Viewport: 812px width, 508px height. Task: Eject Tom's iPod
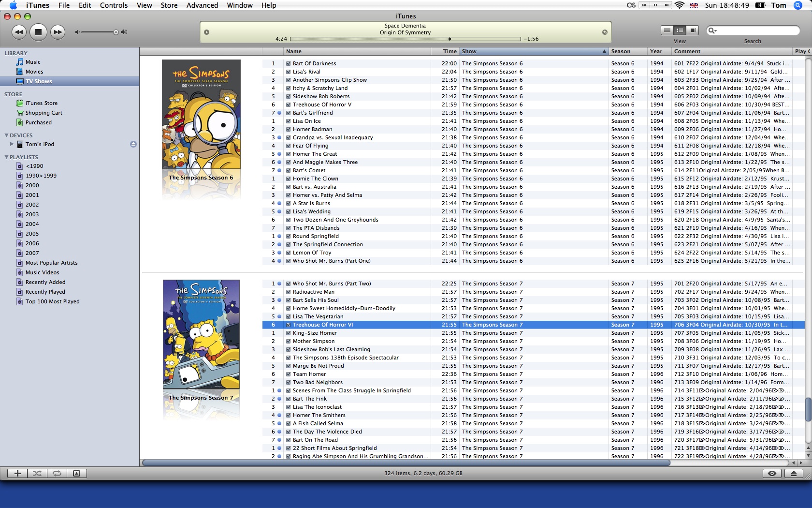[133, 144]
